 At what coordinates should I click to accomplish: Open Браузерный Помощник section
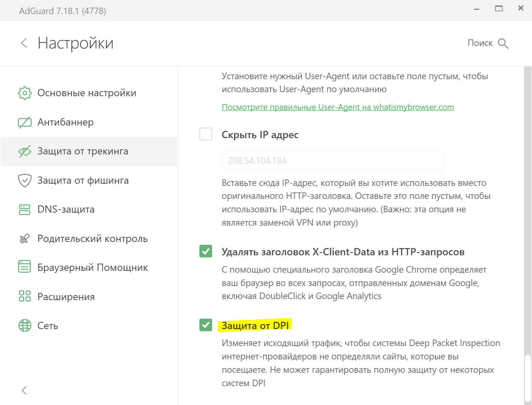point(89,268)
